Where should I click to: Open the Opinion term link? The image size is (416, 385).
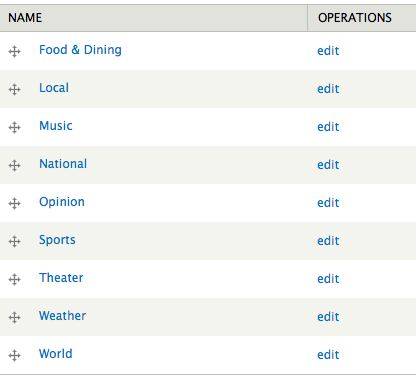[x=62, y=202]
